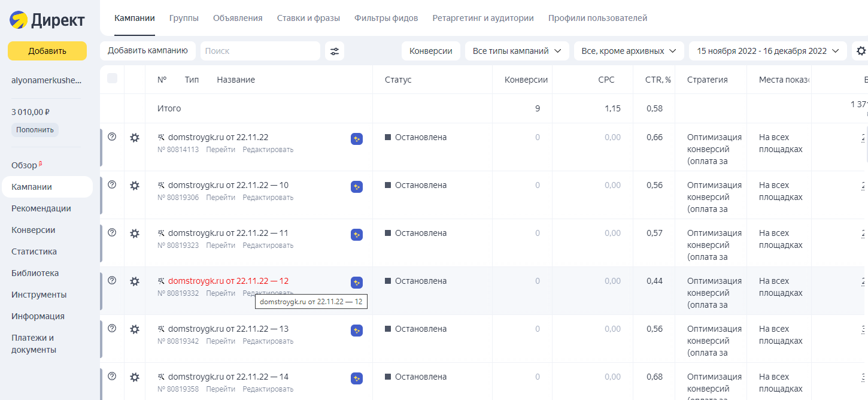Open gear menu for campaign 80819358
Image resolution: width=868 pixels, height=400 pixels.
135,377
